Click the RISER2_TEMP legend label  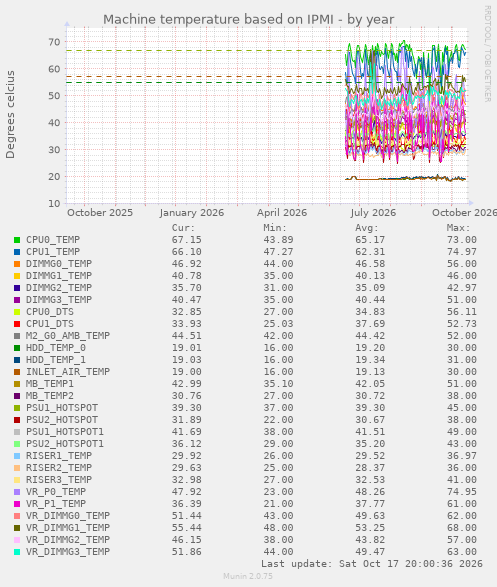(x=59, y=468)
